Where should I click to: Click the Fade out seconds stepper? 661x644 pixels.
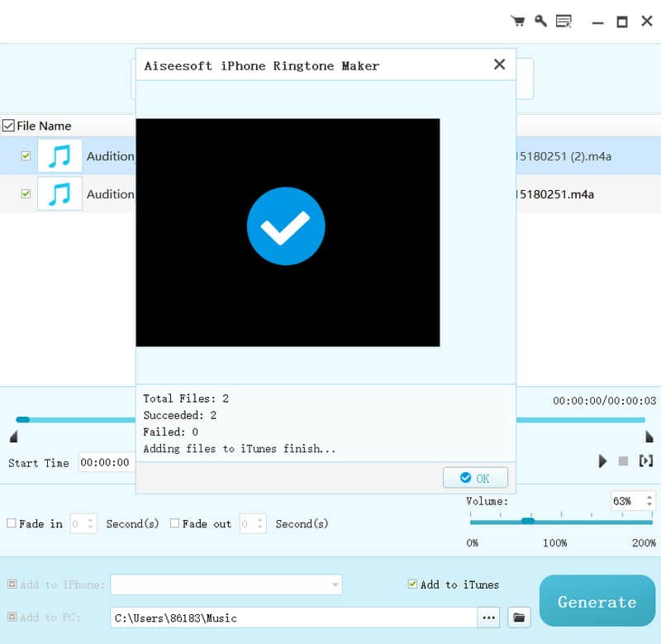[x=259, y=524]
